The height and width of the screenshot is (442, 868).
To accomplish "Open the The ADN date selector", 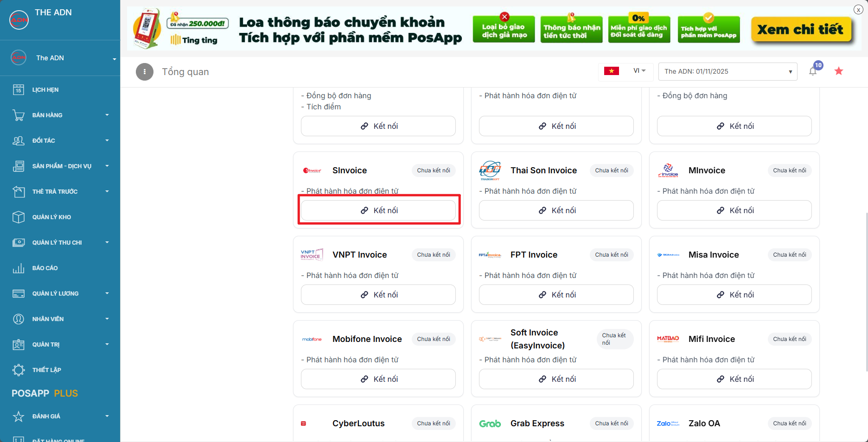I will [x=728, y=71].
